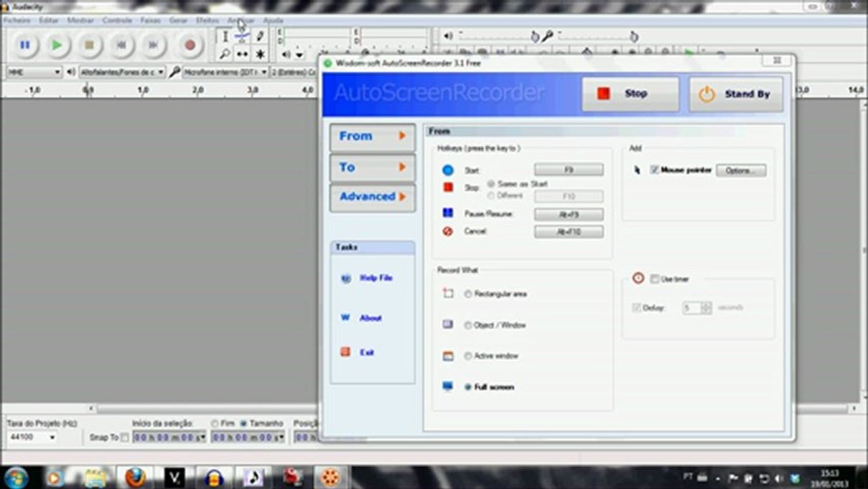Open Audacity Mostrar menu
Viewport: 868px width, 489px height.
coord(81,20)
